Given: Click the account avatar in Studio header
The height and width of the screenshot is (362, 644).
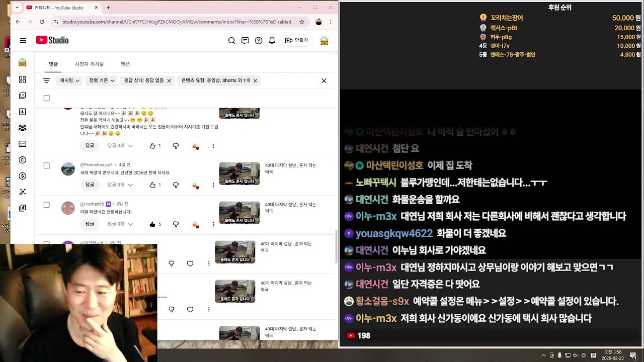Looking at the screenshot, I should (325, 41).
